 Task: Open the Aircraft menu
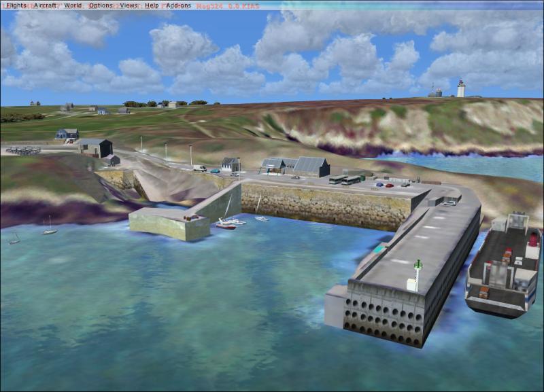[x=46, y=5]
